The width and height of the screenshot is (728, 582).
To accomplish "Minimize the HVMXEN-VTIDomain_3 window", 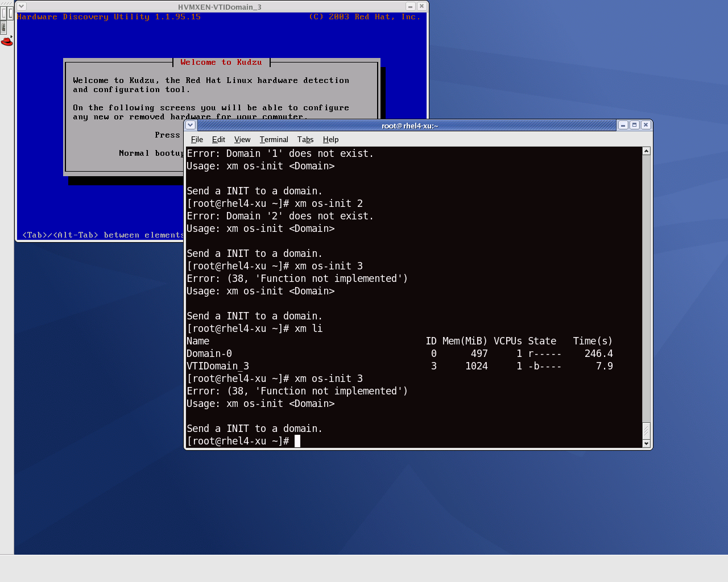I will coord(410,6).
